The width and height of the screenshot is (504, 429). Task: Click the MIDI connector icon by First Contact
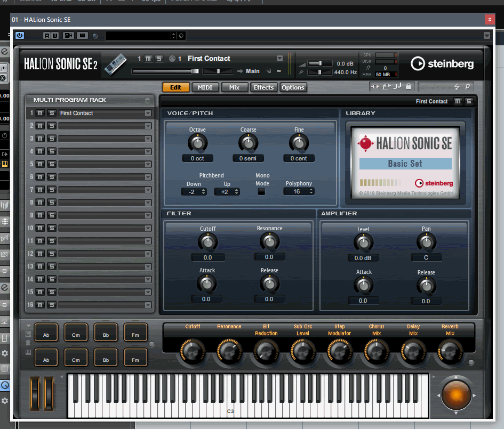tap(172, 59)
